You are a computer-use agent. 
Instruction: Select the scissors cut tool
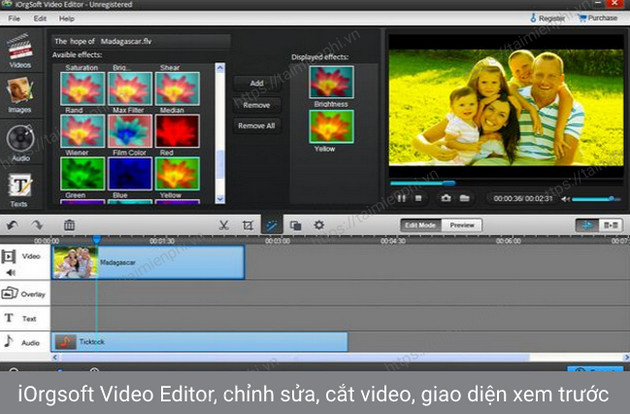click(x=224, y=225)
